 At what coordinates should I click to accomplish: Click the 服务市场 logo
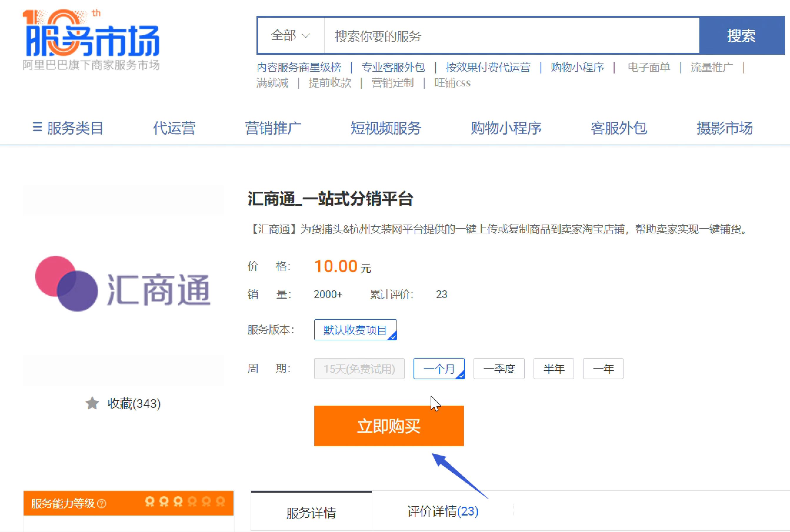(x=91, y=33)
